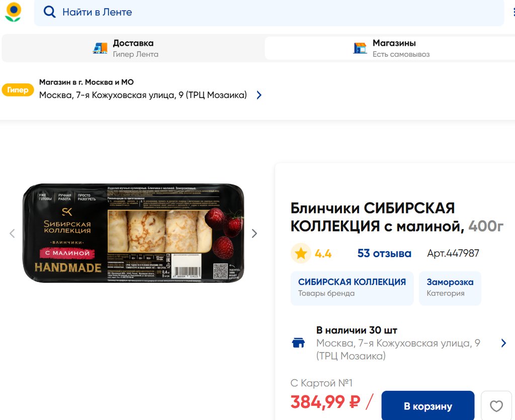Screen dimensions: 515x420
Task: Show next product image
Action: click(x=254, y=234)
